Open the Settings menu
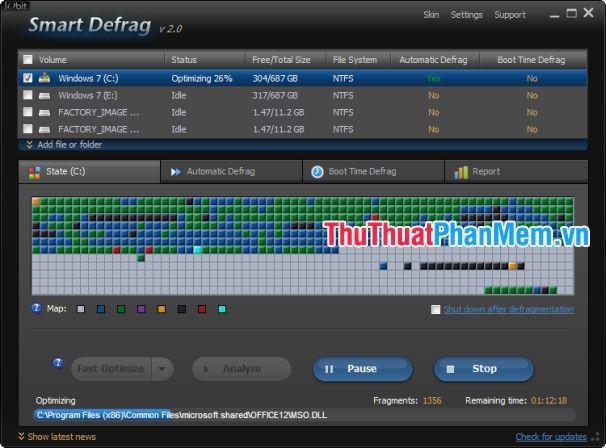This screenshot has height=448, width=606. click(x=466, y=15)
